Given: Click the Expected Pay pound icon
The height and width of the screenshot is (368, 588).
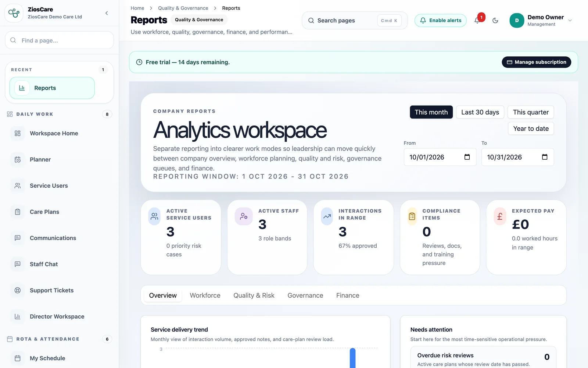Looking at the screenshot, I should [500, 216].
